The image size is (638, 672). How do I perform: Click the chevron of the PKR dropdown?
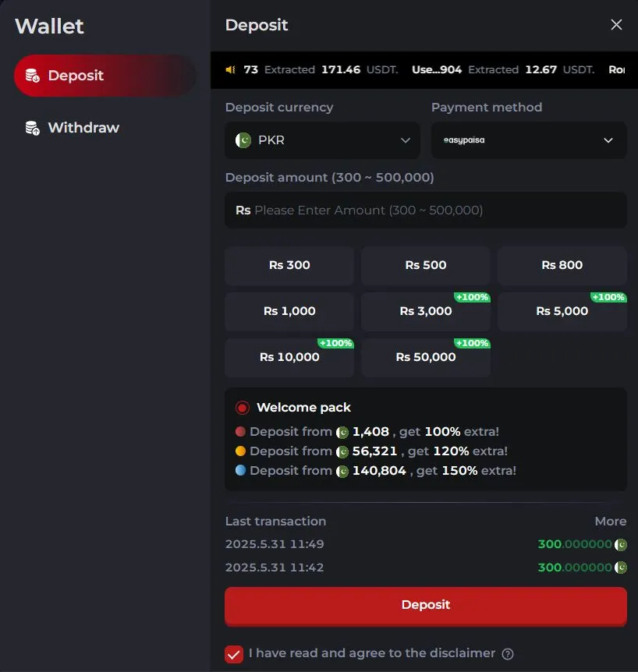(x=405, y=140)
